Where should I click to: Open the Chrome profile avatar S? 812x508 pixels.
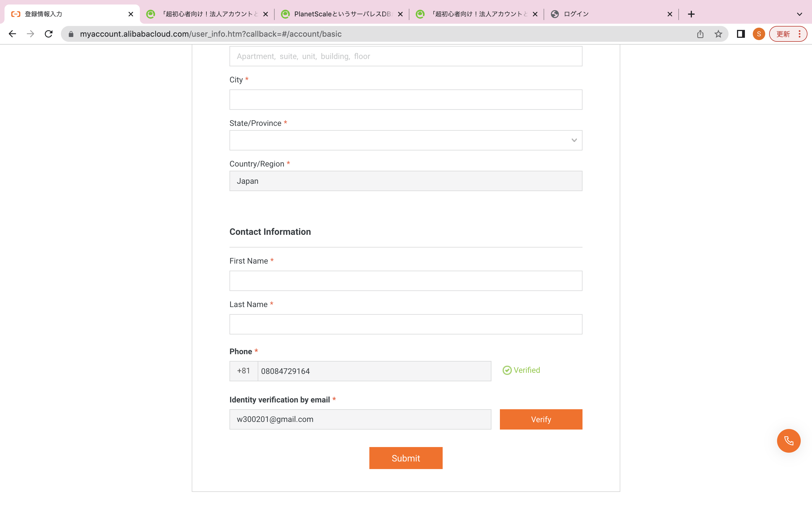pyautogui.click(x=759, y=34)
